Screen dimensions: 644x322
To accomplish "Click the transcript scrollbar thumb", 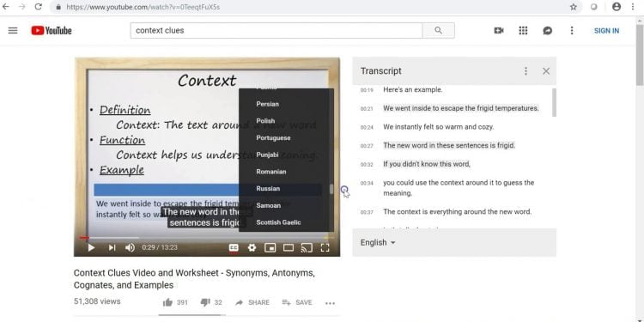I will pyautogui.click(x=554, y=102).
